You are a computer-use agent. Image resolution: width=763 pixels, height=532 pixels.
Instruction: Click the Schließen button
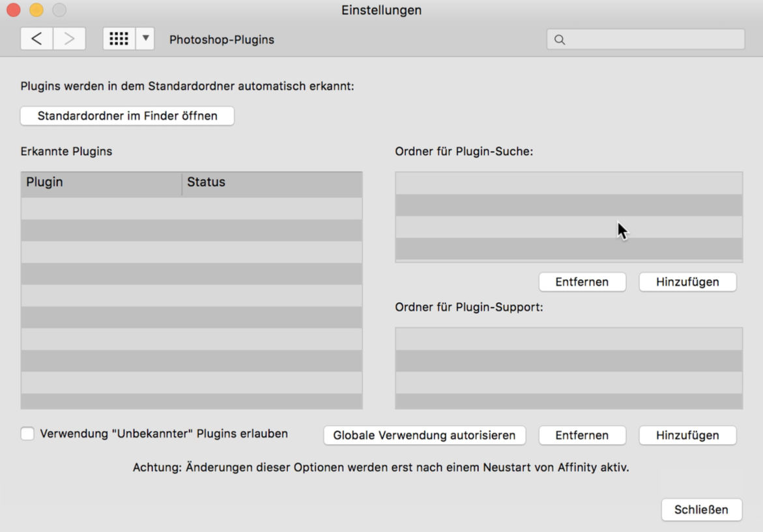(701, 510)
